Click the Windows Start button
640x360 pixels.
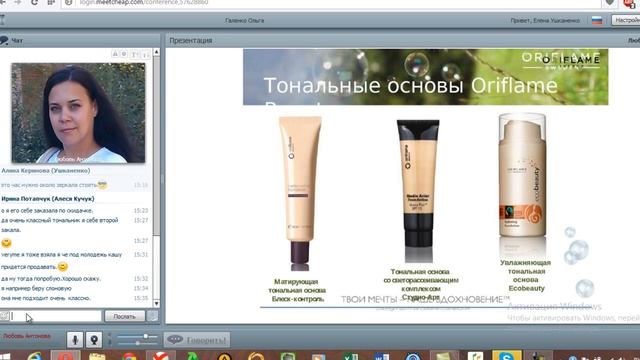point(5,357)
